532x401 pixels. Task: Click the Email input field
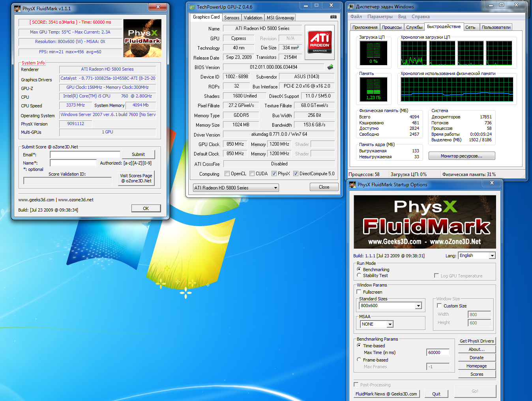(x=85, y=155)
